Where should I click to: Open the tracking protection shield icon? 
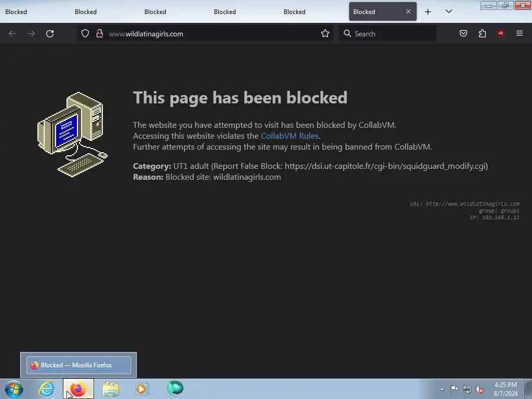click(x=85, y=34)
